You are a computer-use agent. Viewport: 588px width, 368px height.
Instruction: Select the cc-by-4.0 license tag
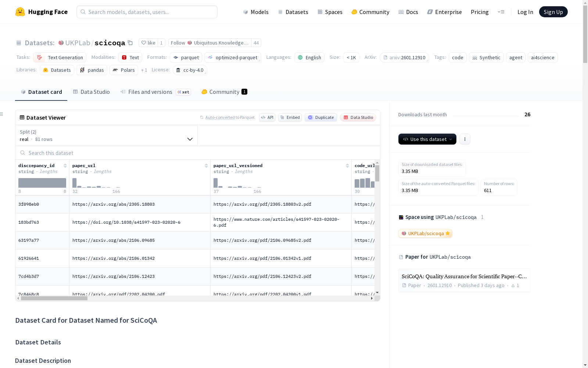(x=190, y=70)
